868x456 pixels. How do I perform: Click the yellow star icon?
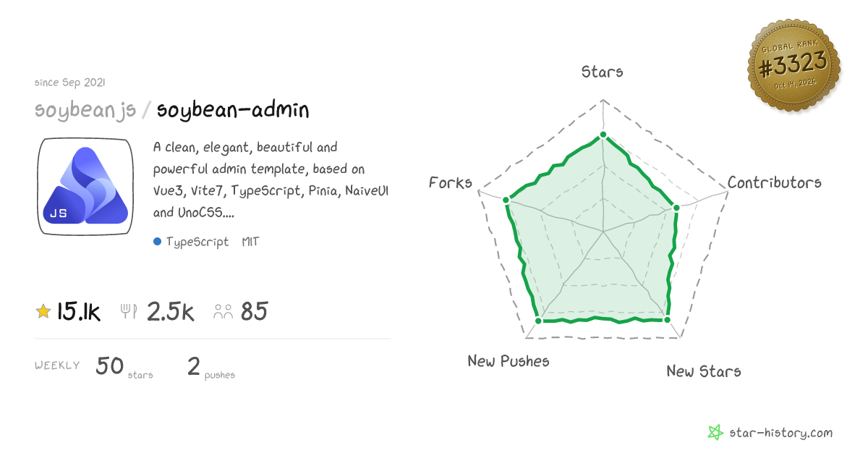point(43,312)
